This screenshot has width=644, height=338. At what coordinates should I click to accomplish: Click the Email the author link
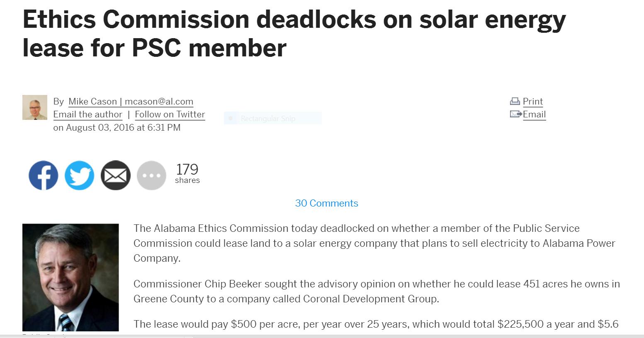(x=88, y=114)
